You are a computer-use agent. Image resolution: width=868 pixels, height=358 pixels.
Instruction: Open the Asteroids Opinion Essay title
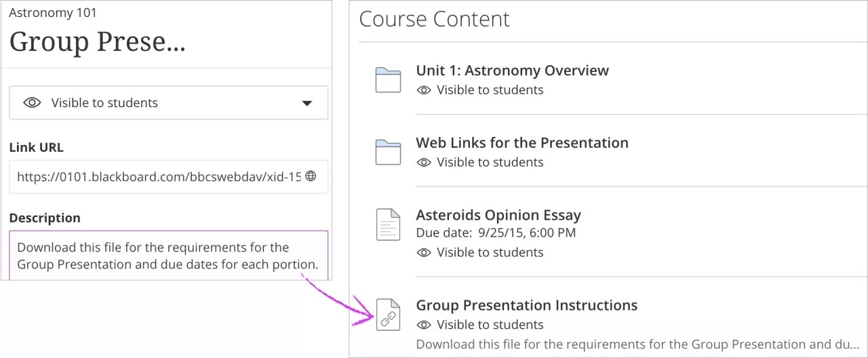pyautogui.click(x=498, y=216)
